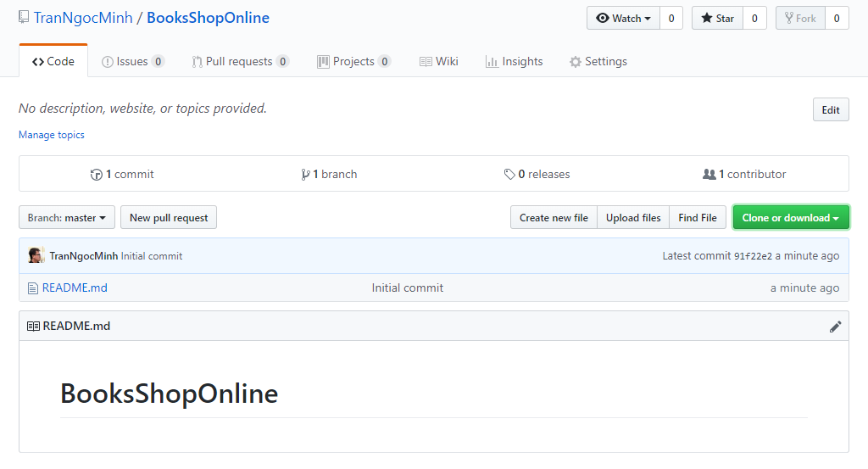Click the pencil edit icon for README
The height and width of the screenshot is (469, 868).
pos(835,327)
